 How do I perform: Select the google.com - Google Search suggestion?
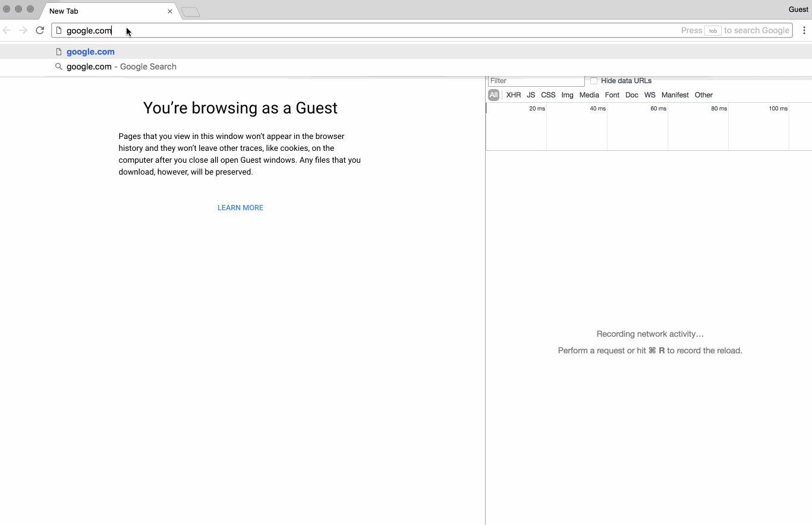(406, 67)
